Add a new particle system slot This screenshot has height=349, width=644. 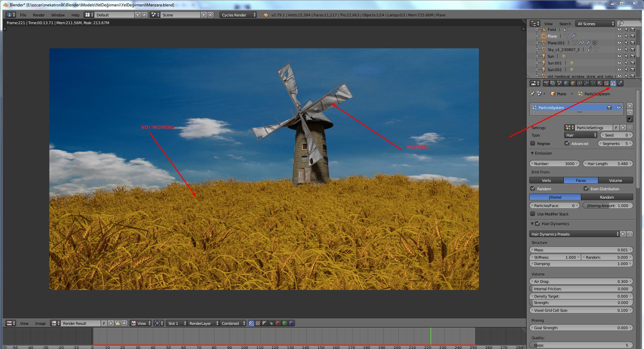tap(630, 106)
